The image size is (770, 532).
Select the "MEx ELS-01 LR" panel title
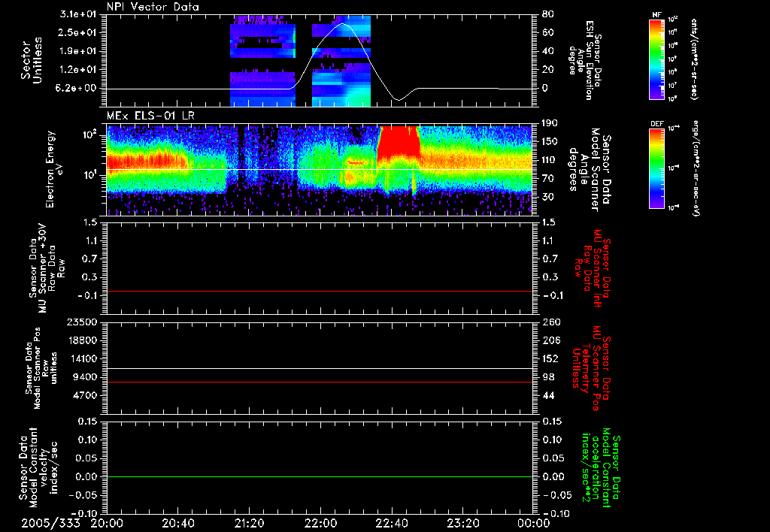[150, 116]
